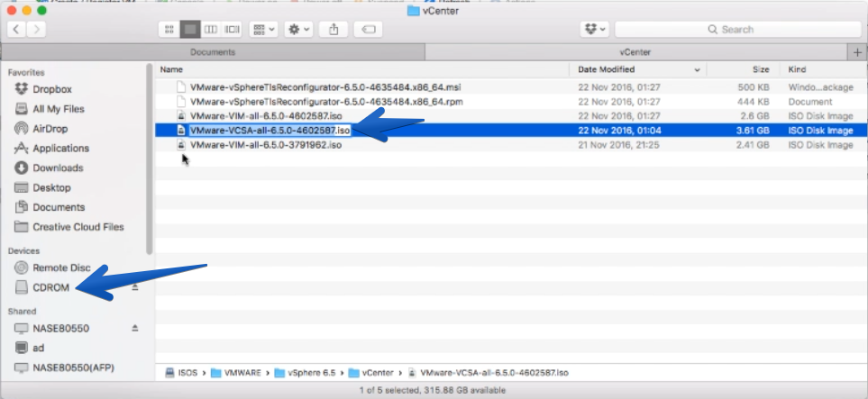
Task: Add a new Finder tab
Action: [x=857, y=52]
